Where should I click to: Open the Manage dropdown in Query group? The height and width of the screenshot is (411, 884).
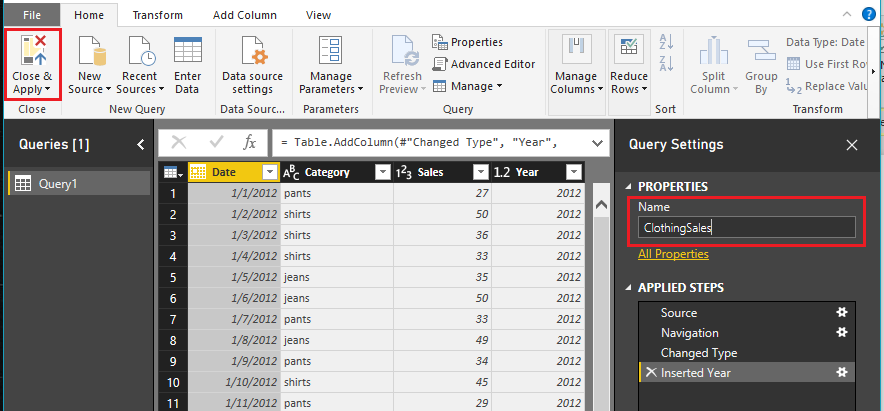pos(467,86)
